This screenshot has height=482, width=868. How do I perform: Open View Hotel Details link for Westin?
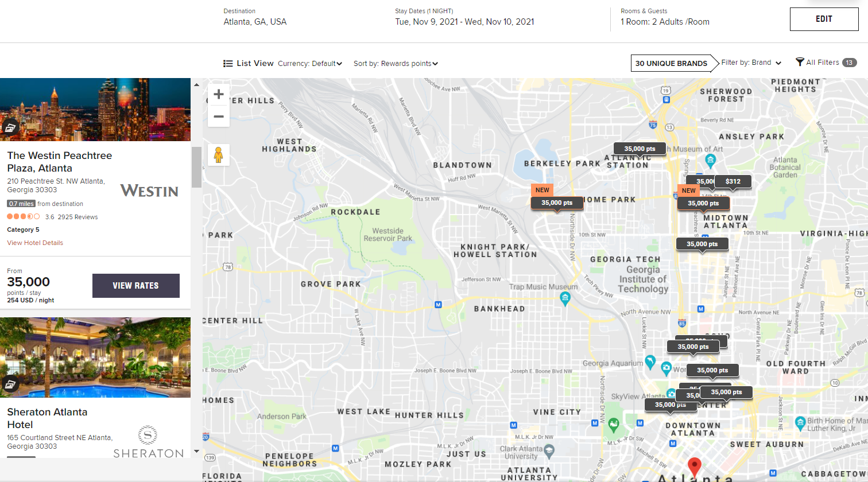(35, 243)
